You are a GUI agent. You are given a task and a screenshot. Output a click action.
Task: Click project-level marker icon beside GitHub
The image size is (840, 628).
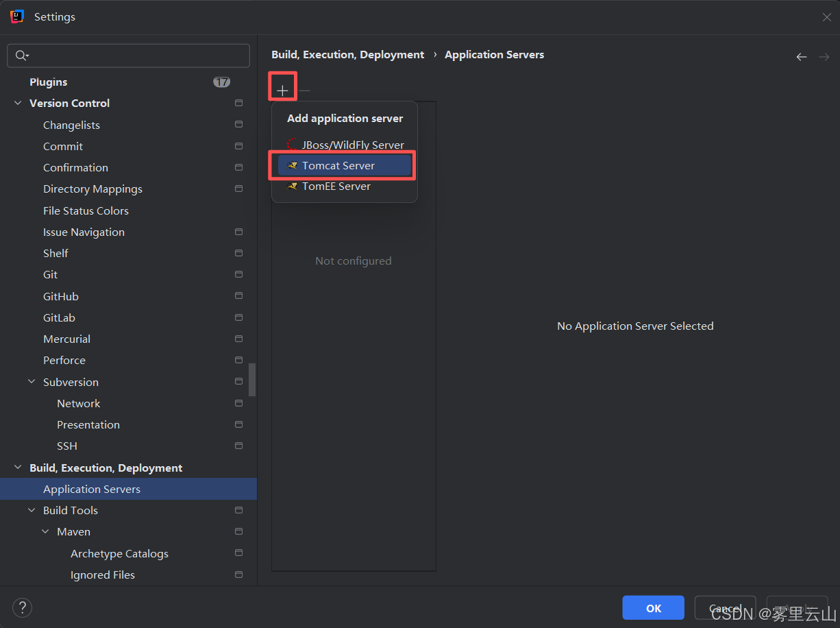tap(238, 296)
